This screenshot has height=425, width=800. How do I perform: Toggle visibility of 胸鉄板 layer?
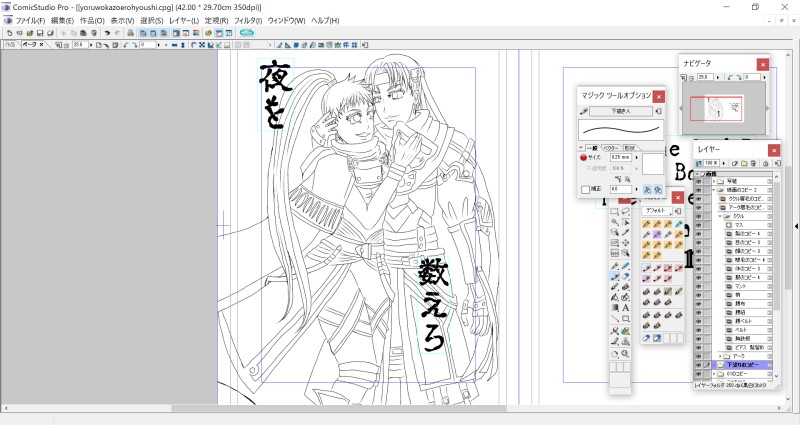pos(698,339)
